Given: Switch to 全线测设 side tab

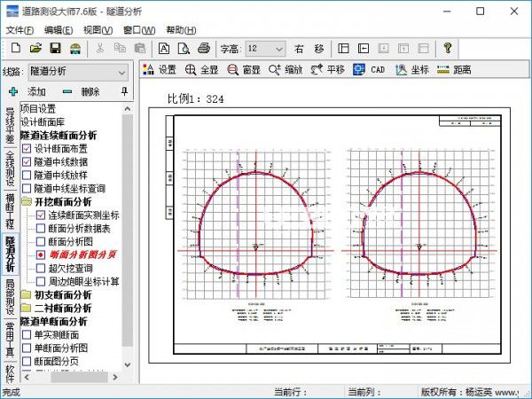Looking at the screenshot, I should (x=10, y=168).
